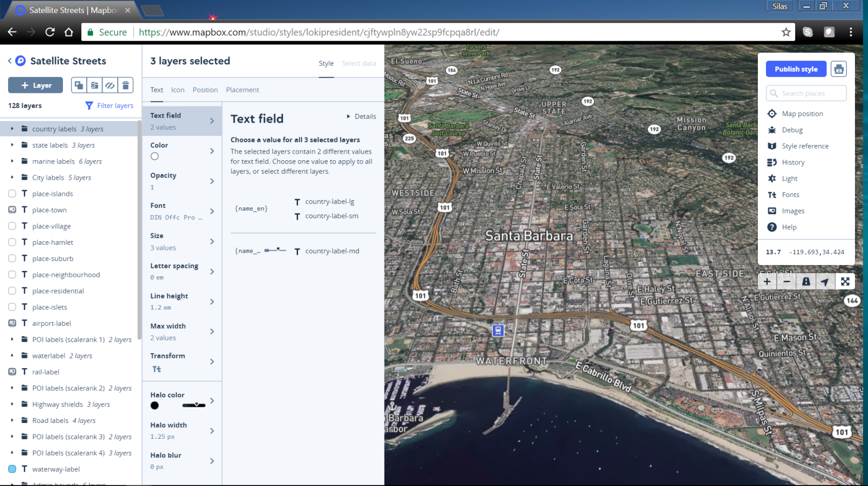Toggle visibility of place-village layer
The height and width of the screenshot is (486, 868).
(12, 226)
